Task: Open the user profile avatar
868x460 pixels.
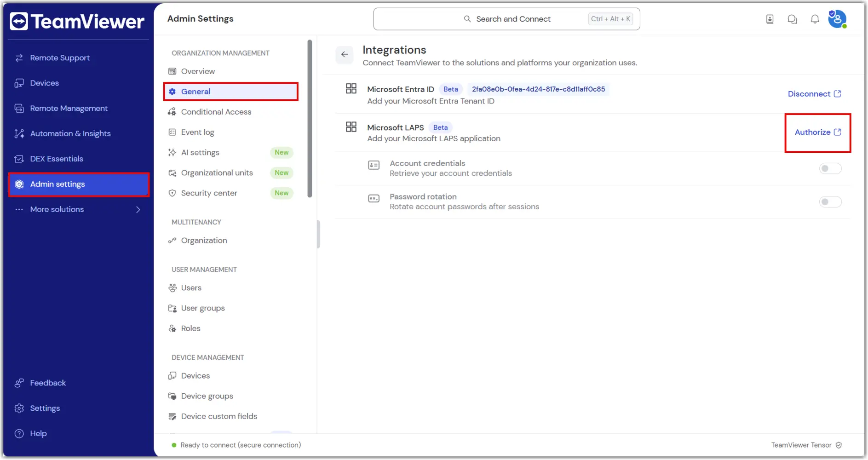Action: [x=837, y=19]
